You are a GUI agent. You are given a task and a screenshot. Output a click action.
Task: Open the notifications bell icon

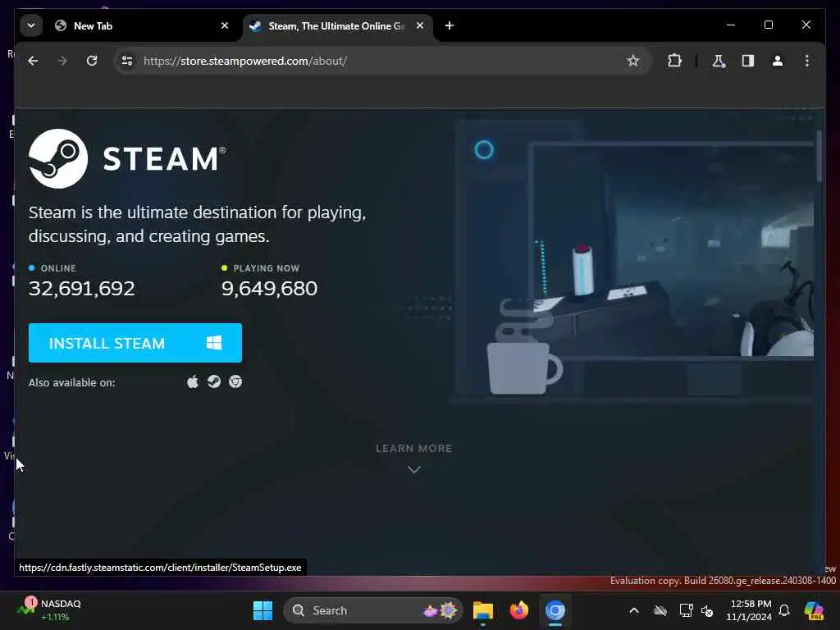point(784,610)
